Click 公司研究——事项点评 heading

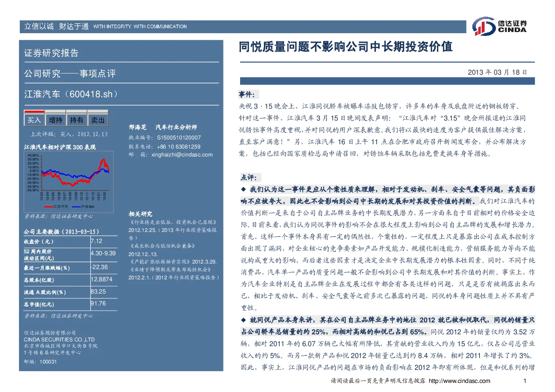tap(70, 73)
